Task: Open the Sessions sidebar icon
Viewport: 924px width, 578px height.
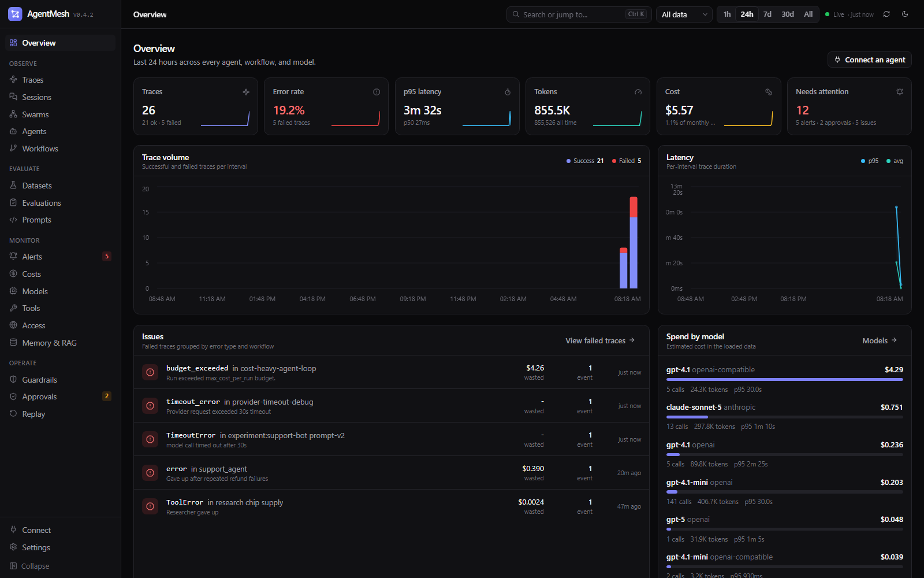Action: 13,97
